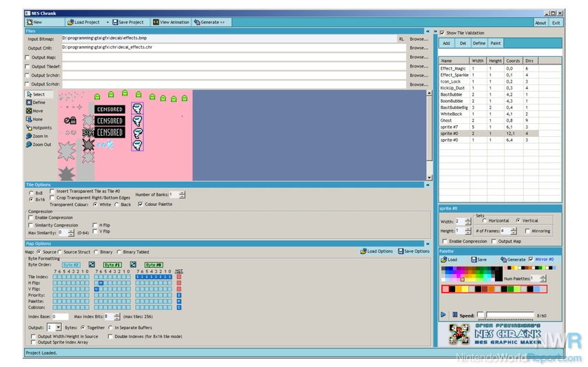Click the Number of Banks spinner
588x367 pixels.
[182, 195]
